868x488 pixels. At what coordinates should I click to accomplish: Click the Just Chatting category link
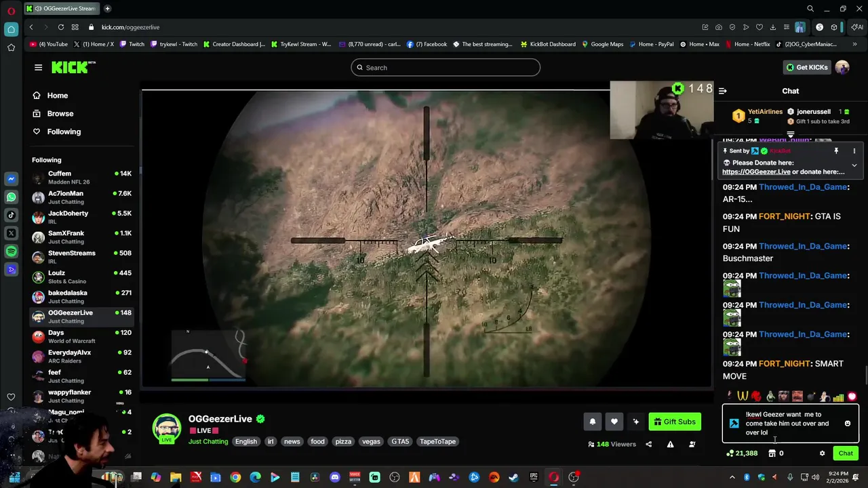pos(208,441)
